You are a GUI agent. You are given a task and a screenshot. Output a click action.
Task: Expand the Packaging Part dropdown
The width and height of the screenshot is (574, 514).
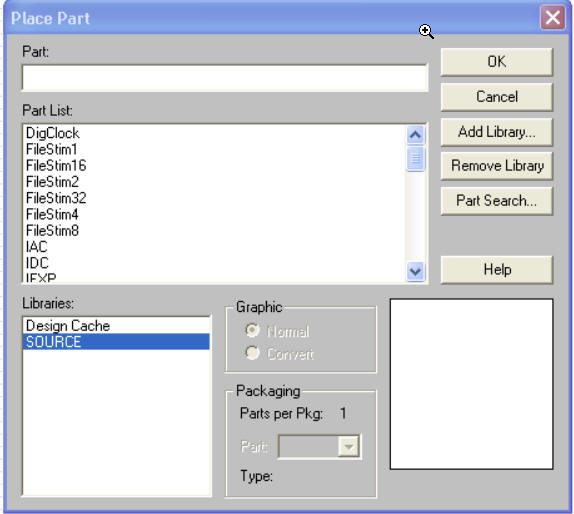click(348, 446)
